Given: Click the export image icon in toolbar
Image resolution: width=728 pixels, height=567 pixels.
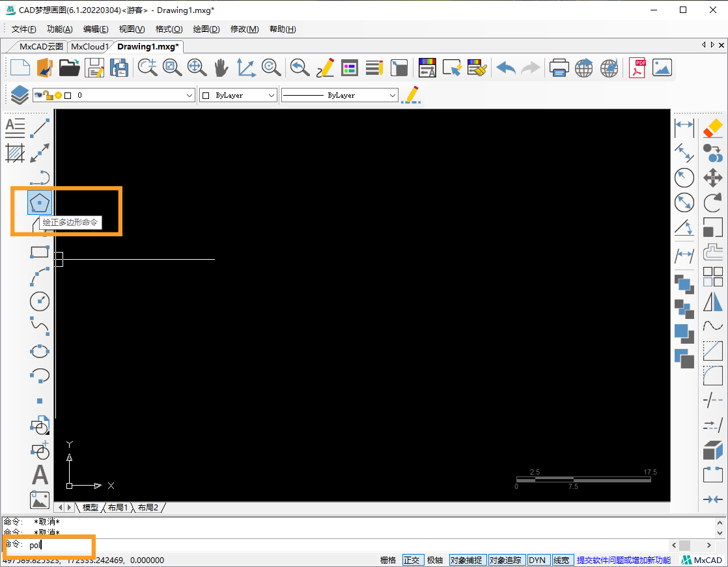Looking at the screenshot, I should coord(662,68).
